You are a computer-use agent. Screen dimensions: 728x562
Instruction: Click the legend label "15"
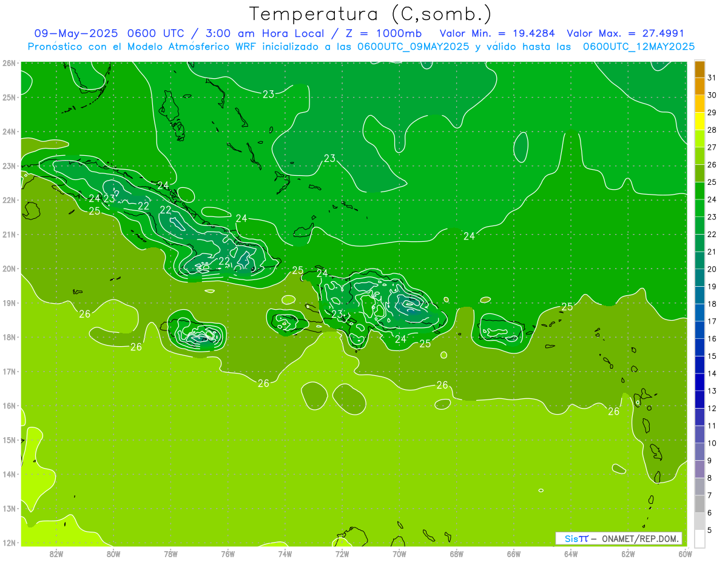[x=712, y=356]
